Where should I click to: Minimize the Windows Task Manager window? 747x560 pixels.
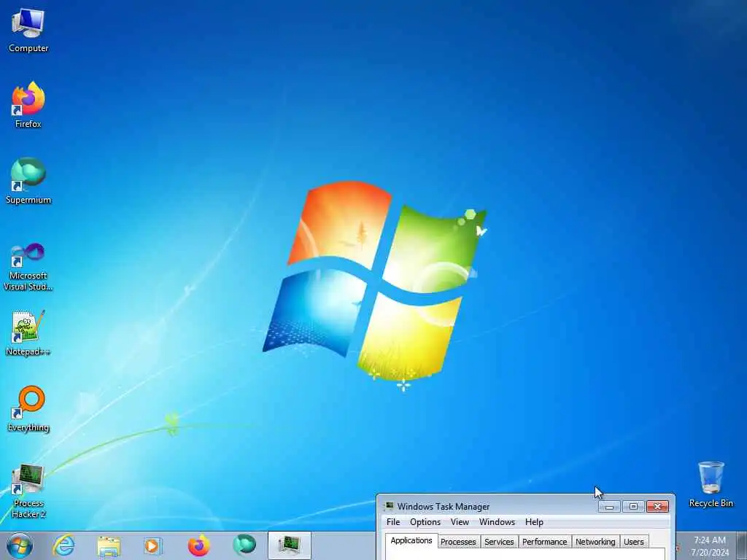coord(609,507)
